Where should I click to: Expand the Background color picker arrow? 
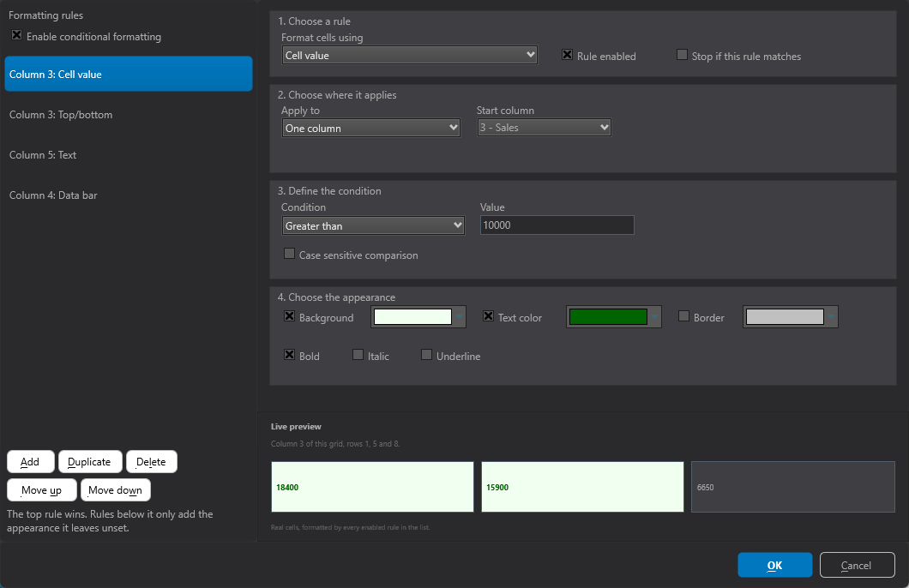coord(459,317)
